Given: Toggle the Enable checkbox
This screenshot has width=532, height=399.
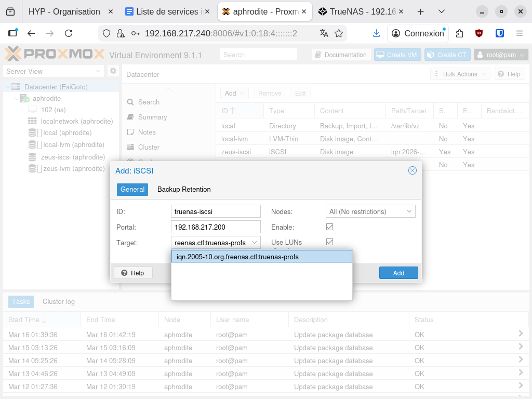Looking at the screenshot, I should (x=329, y=227).
